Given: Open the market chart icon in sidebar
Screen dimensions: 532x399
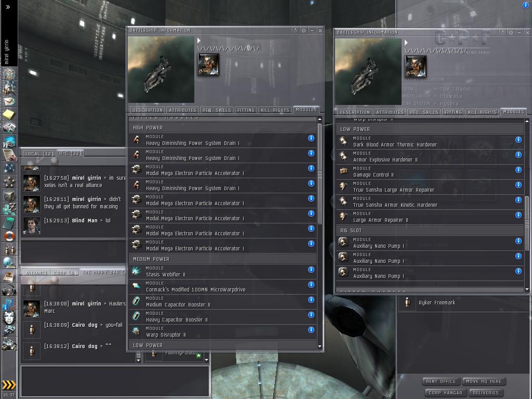Looking at the screenshot, I should [x=9, y=141].
